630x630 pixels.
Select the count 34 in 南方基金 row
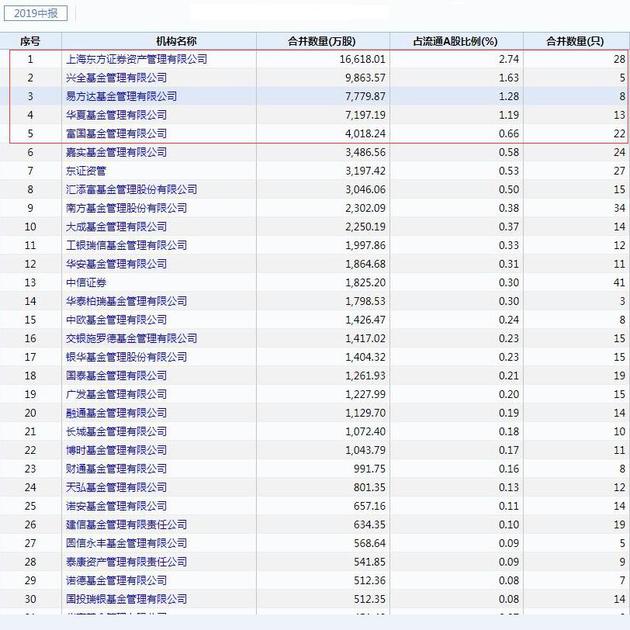point(619,208)
